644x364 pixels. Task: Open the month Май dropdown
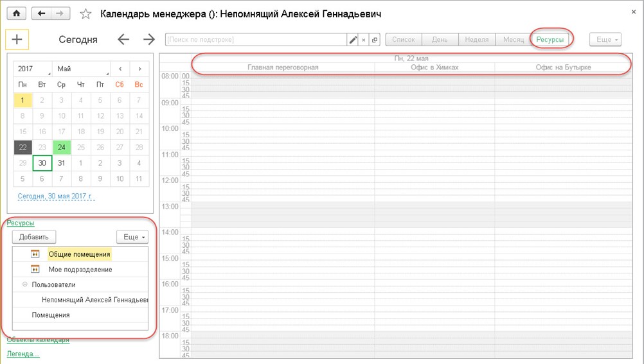click(x=81, y=69)
